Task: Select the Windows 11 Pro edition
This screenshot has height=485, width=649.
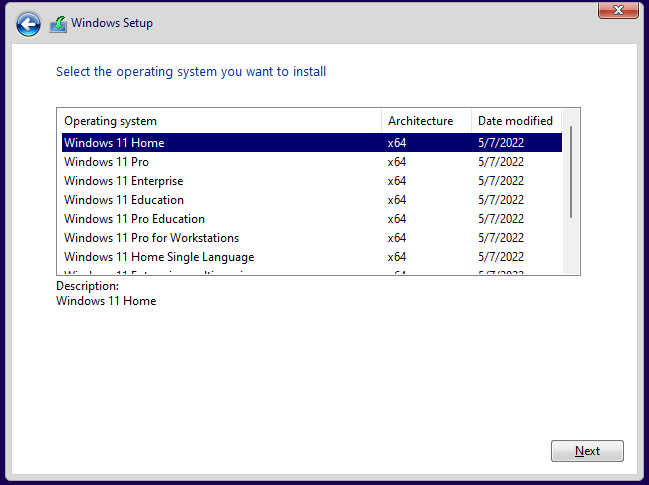Action: coord(107,162)
